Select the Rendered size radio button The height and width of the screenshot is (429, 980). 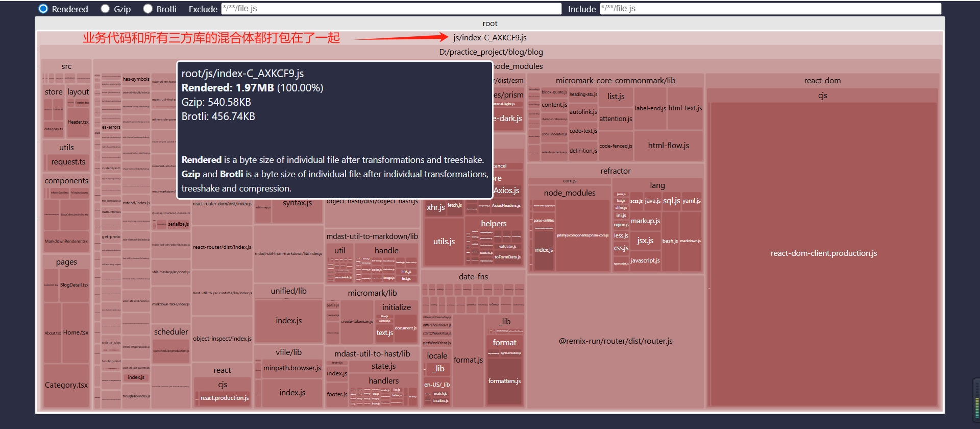pyautogui.click(x=44, y=9)
